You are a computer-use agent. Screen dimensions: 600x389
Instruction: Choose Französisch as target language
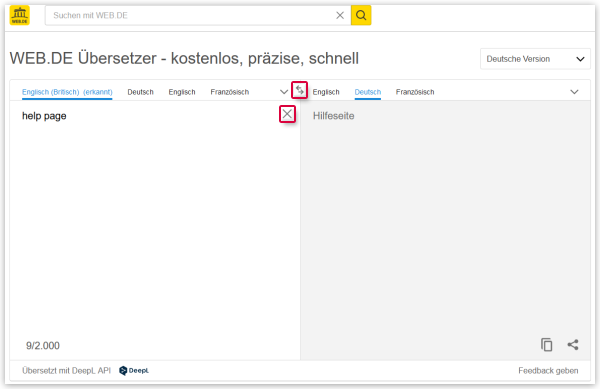[415, 92]
